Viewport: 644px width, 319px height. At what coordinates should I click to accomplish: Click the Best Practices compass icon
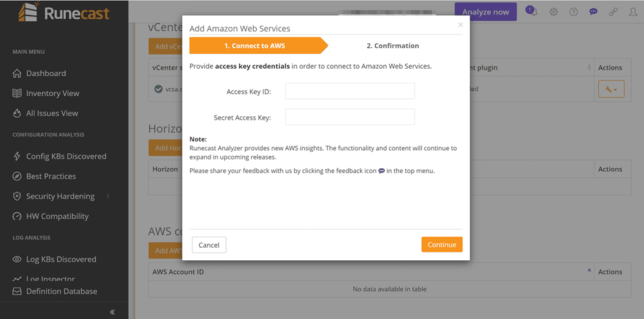(17, 176)
